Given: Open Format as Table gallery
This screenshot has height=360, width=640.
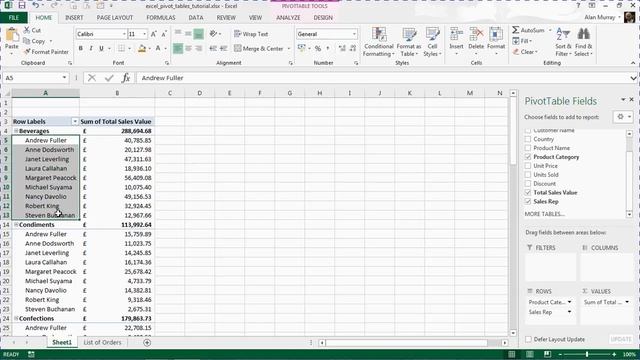Looking at the screenshot, I should click(x=409, y=42).
